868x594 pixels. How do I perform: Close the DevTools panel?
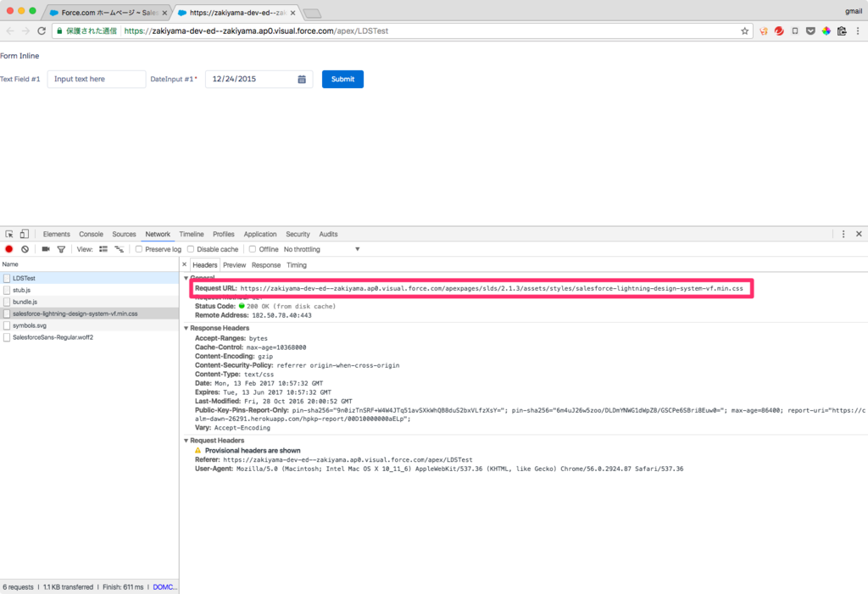pyautogui.click(x=859, y=234)
